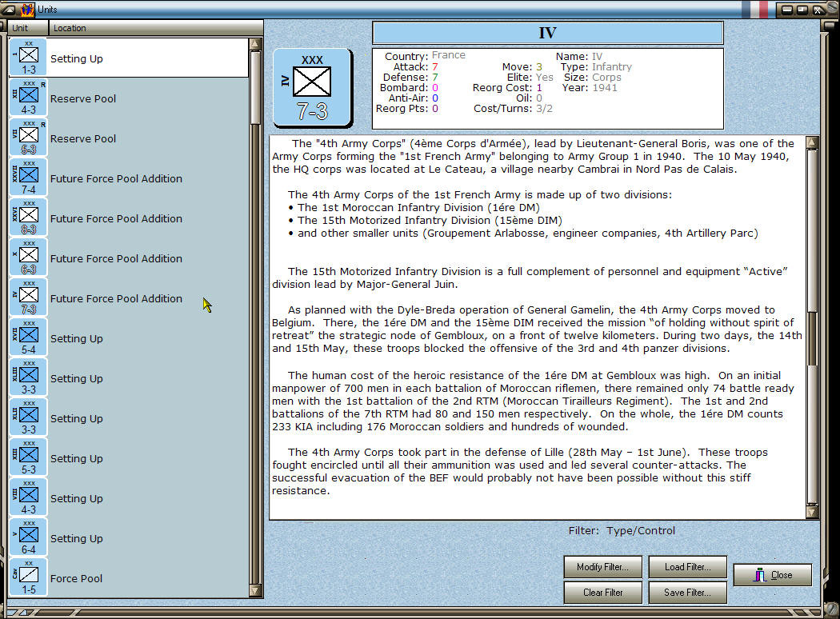Screen dimensions: 840x619
Task: Close the Units window via the Close button
Action: [771, 574]
